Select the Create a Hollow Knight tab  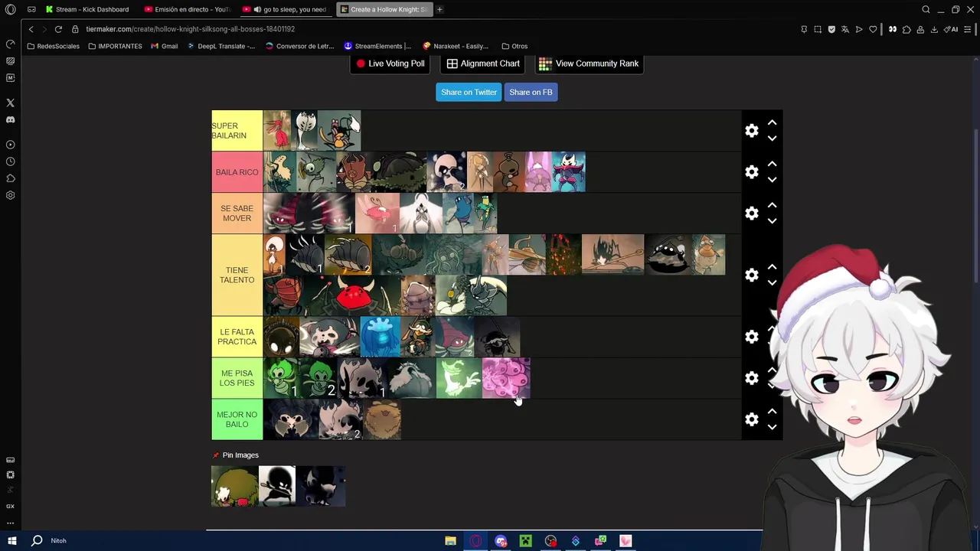click(384, 9)
